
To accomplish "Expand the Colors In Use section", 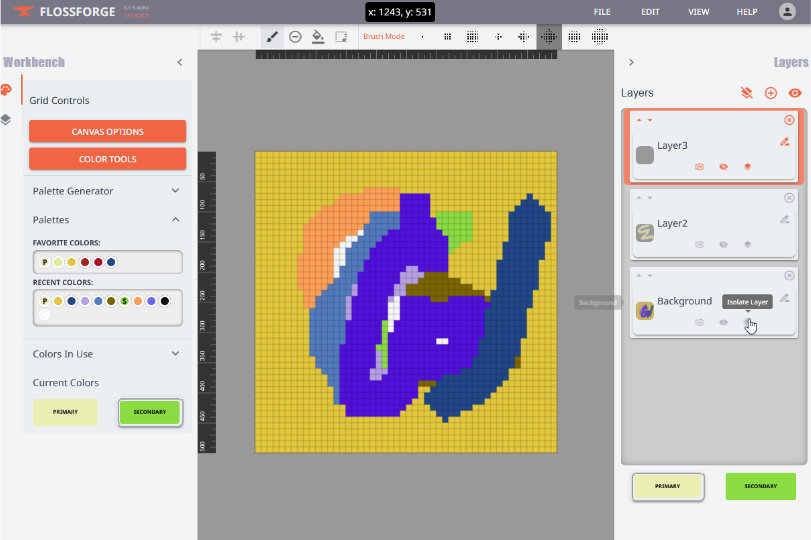I will (175, 353).
